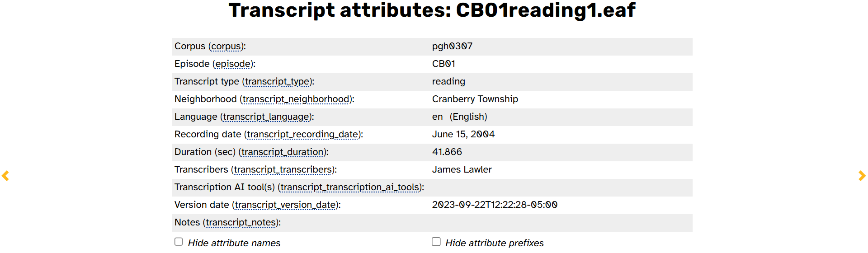The height and width of the screenshot is (253, 868).
Task: Click the transcript_duration attribute name
Action: click(283, 152)
